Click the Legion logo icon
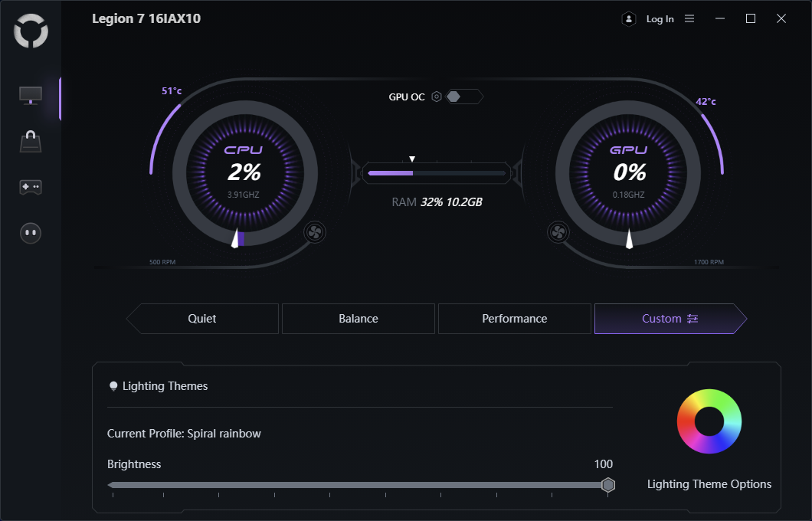The width and height of the screenshot is (812, 521). coord(31,31)
